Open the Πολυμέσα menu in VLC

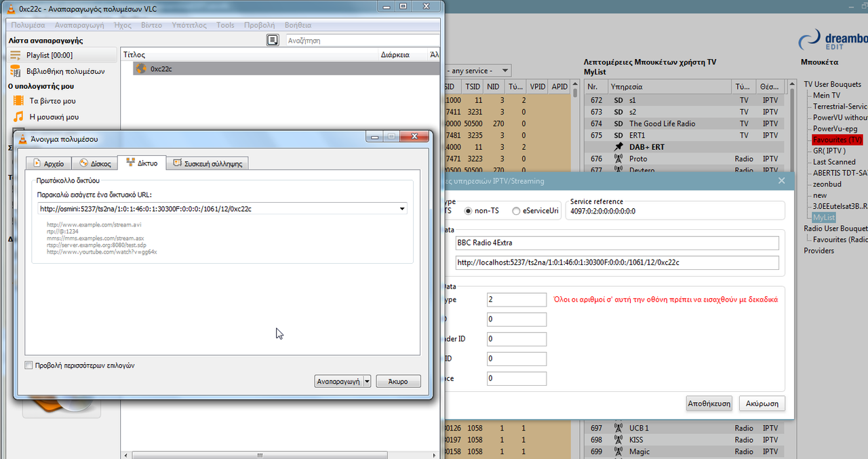[x=28, y=25]
